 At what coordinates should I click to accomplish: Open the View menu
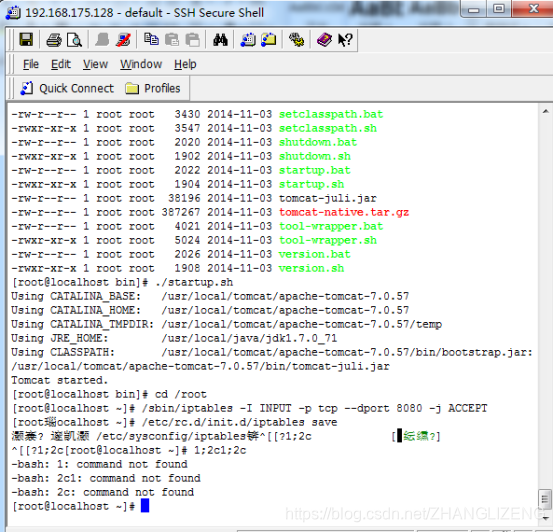coord(95,64)
